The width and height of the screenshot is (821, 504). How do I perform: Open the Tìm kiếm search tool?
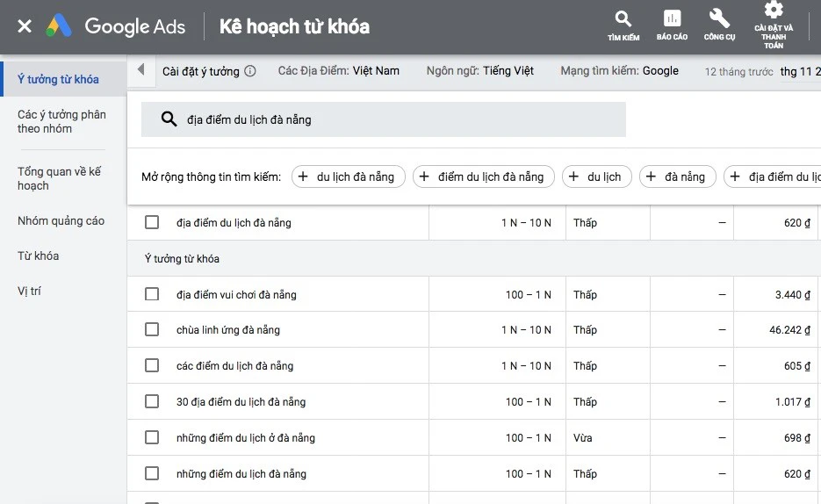point(623,25)
